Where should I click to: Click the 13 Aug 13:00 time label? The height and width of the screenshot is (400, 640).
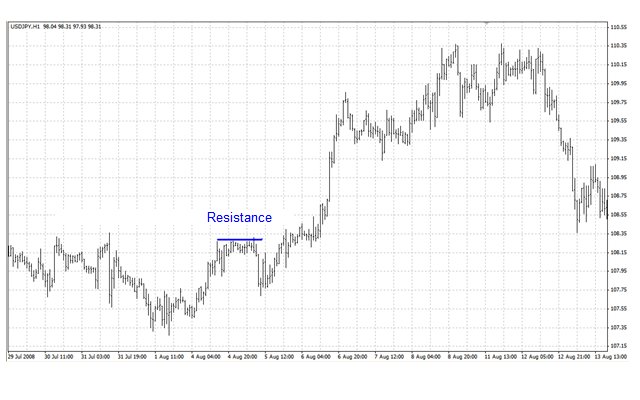click(x=611, y=356)
